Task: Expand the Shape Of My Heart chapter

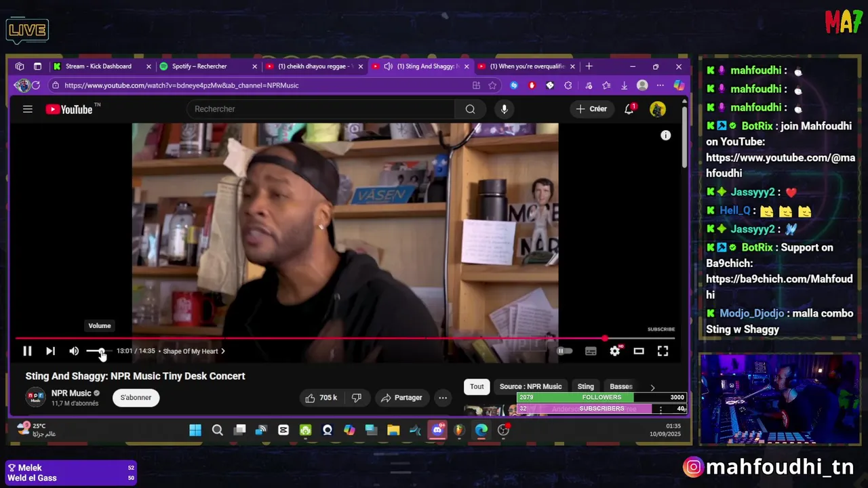Action: pyautogui.click(x=194, y=351)
